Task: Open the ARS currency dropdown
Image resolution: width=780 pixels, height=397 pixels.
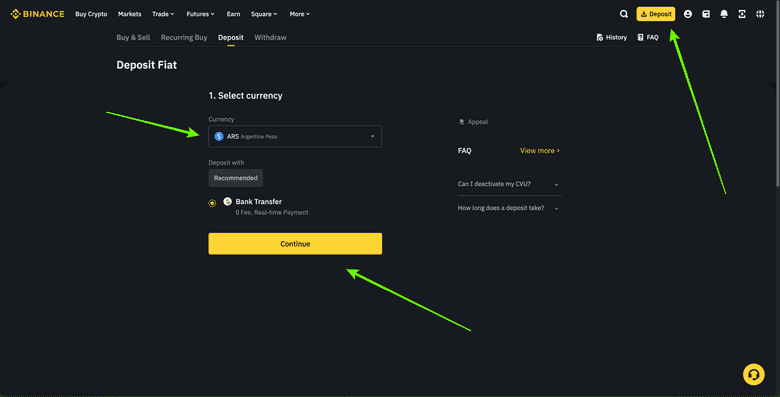Action: [295, 136]
